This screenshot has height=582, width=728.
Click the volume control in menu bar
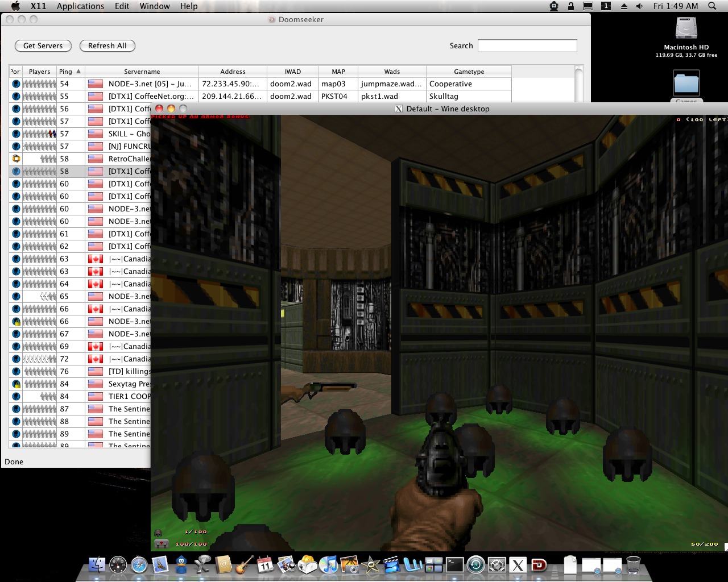[x=640, y=6]
